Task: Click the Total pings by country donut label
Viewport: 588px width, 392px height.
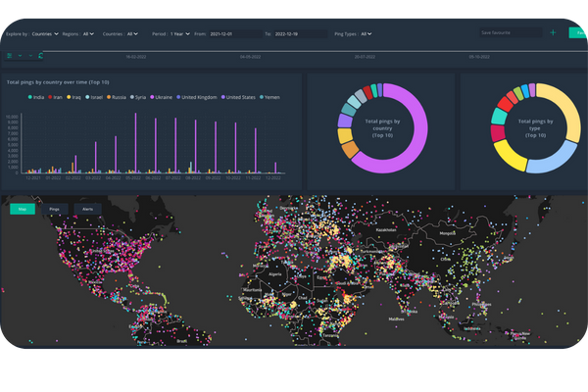Action: [x=382, y=128]
